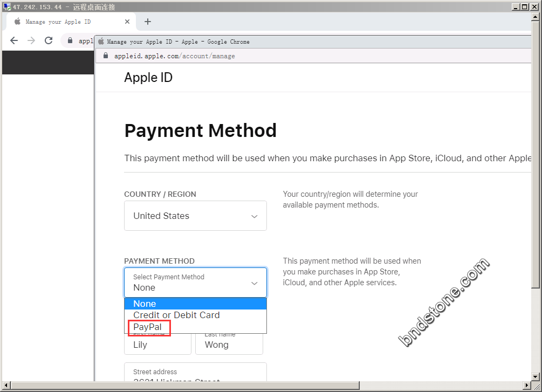Click the horizontal scrollbar left arrow
Screen dimensions: 542x392
(6, 385)
